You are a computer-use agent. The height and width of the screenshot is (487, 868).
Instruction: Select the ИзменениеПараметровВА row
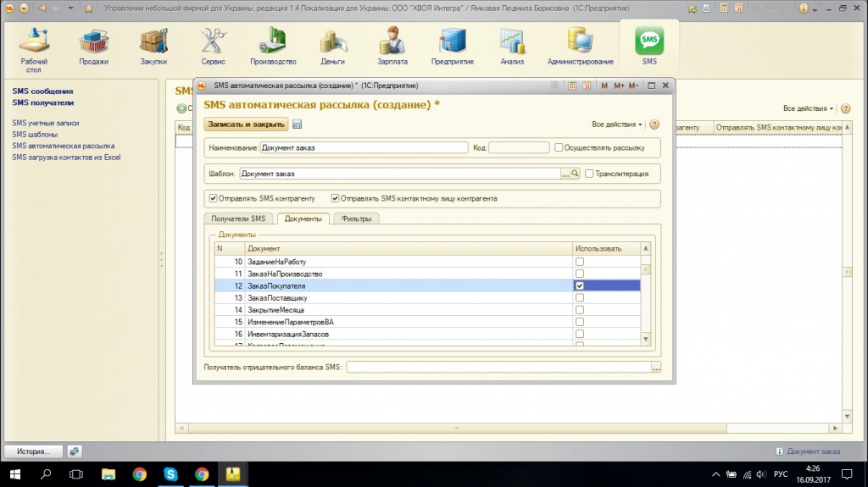pos(427,322)
